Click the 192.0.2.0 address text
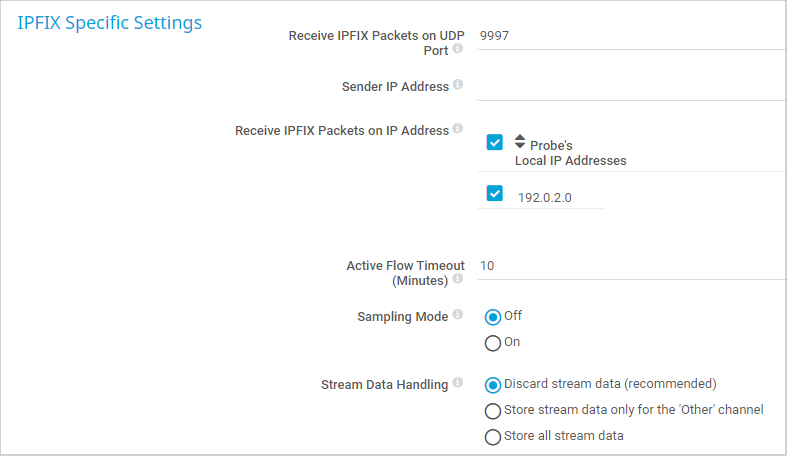The width and height of the screenshot is (787, 456). click(x=545, y=197)
